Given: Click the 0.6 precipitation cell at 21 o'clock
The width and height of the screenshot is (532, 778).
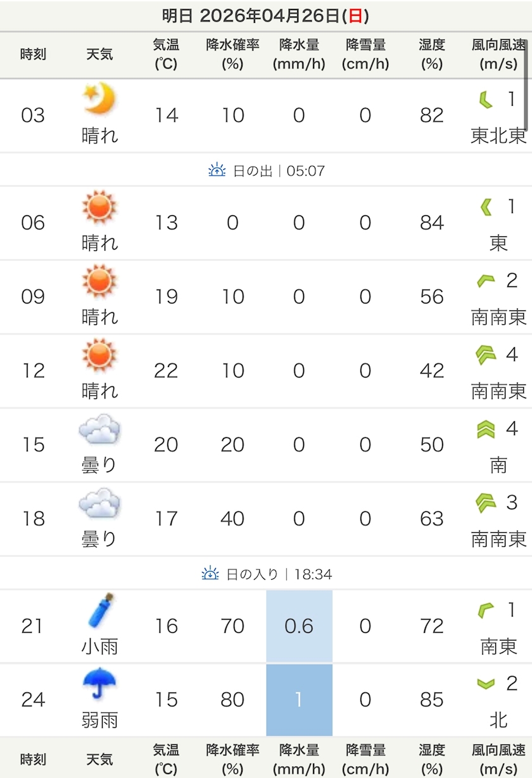Looking at the screenshot, I should click(x=299, y=626).
